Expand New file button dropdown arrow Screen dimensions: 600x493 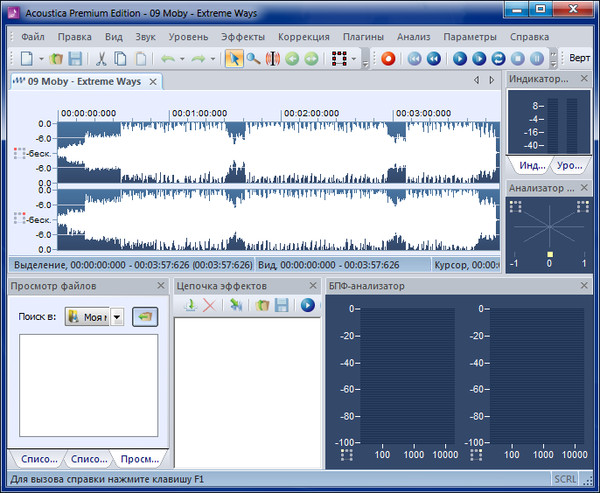pos(41,59)
